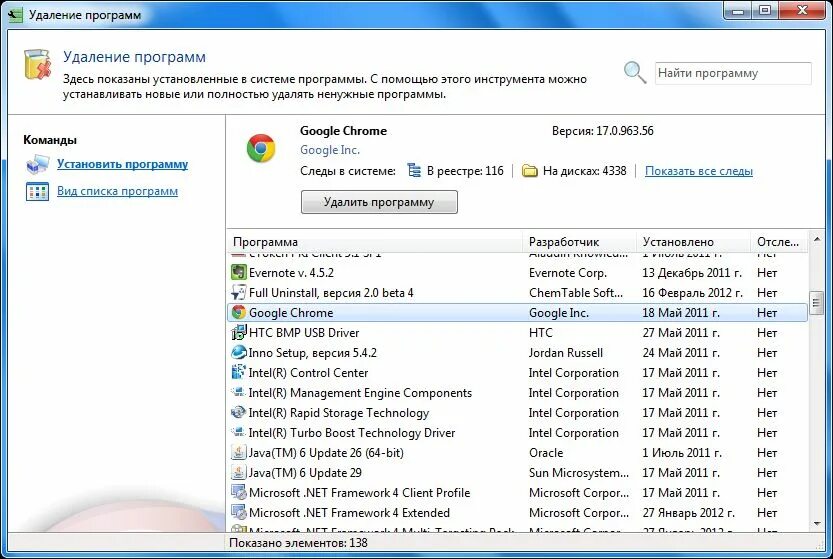Click the 16 Февраль 2012 г. date cell

pos(693,293)
